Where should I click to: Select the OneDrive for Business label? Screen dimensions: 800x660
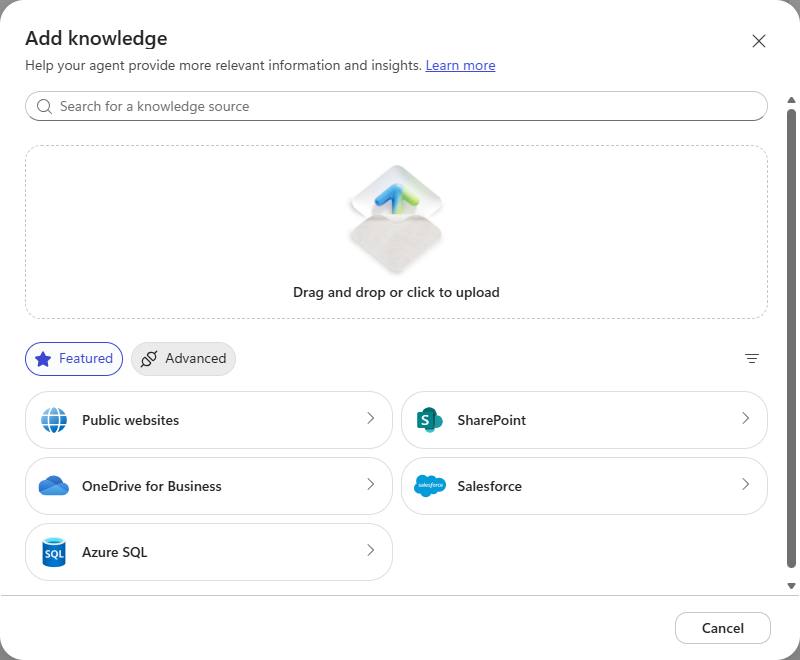[x=152, y=486]
